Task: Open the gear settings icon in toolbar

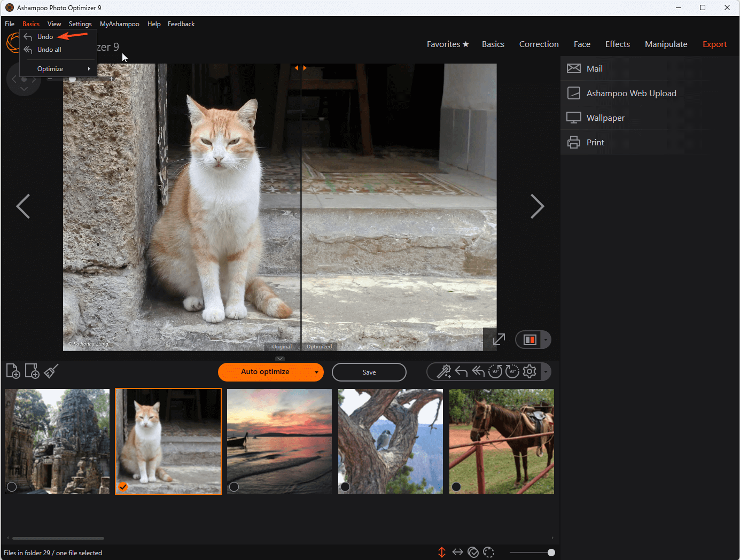Action: [x=529, y=371]
